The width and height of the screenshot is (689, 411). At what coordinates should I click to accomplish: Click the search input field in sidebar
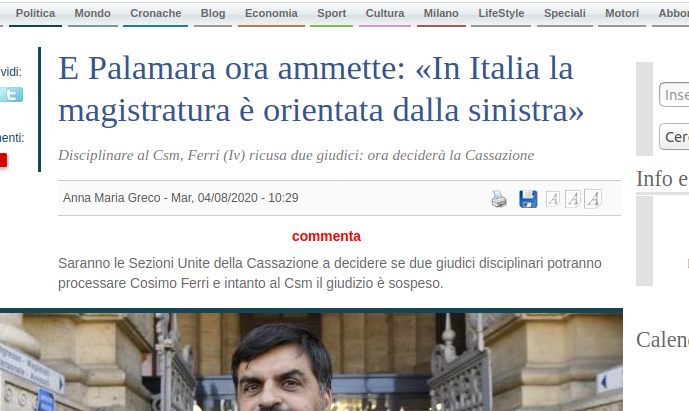(674, 95)
